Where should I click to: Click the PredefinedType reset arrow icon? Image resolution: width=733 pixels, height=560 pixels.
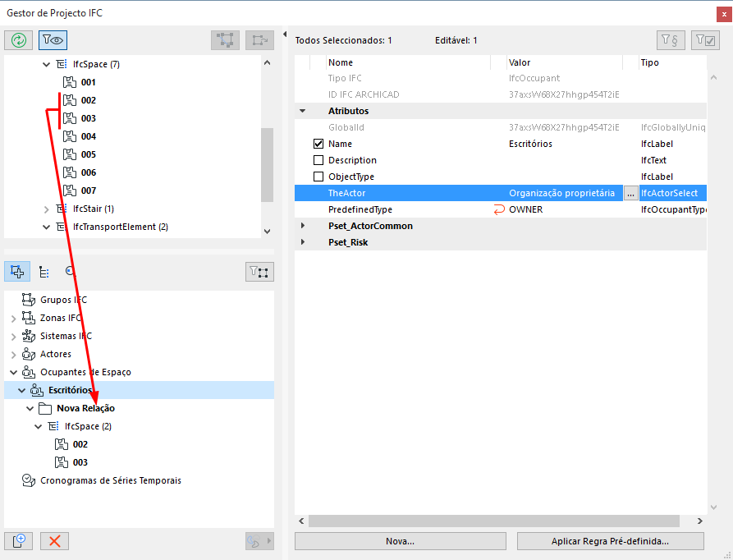(x=499, y=210)
